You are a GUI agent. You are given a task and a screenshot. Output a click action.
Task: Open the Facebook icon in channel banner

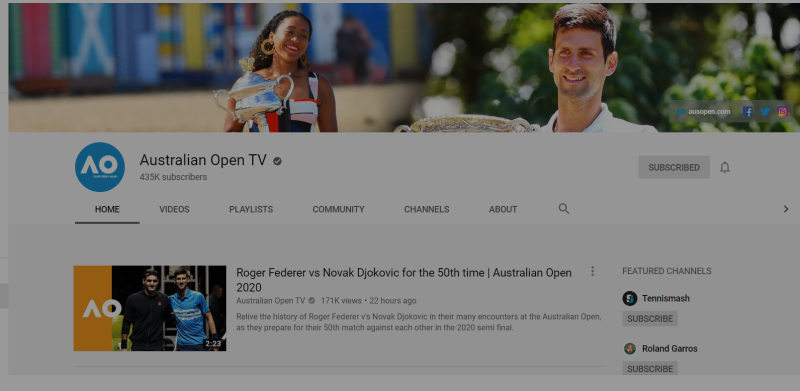pos(747,111)
